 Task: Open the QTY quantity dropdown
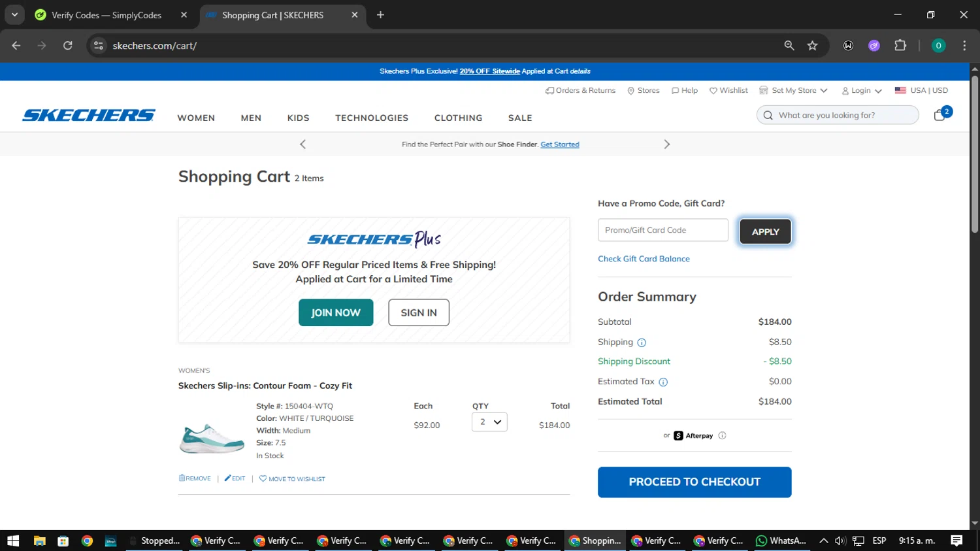point(489,422)
